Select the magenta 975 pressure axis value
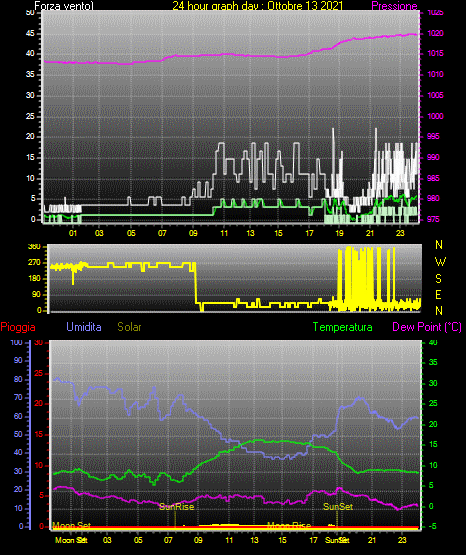 [x=433, y=219]
